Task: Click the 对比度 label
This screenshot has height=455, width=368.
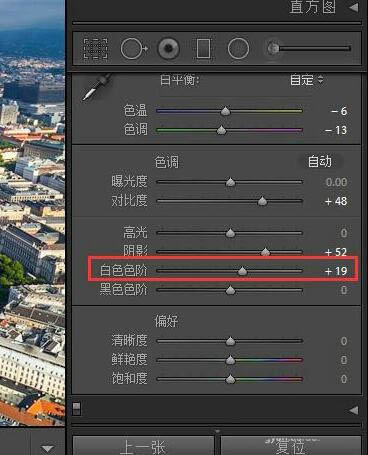Action: pos(129,201)
